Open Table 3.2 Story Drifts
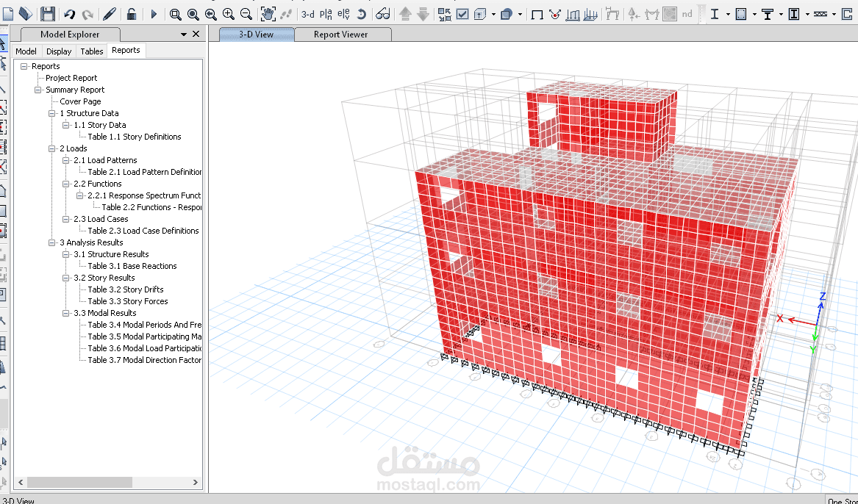This screenshot has height=504, width=858. pos(125,289)
